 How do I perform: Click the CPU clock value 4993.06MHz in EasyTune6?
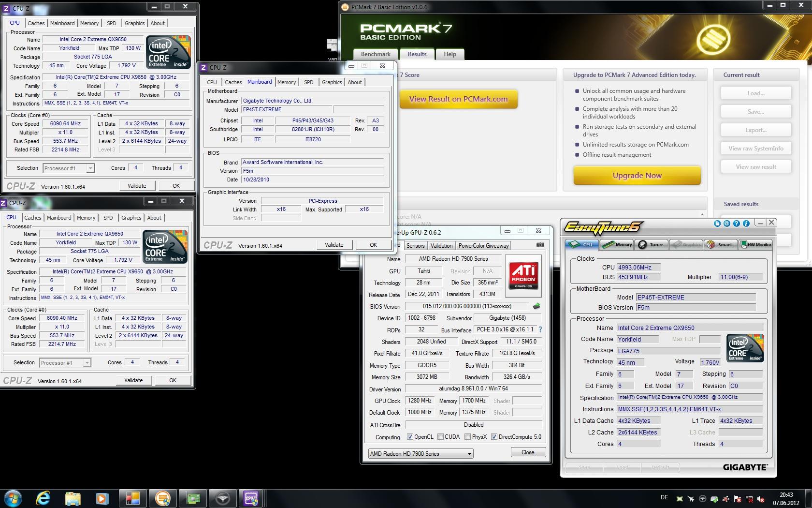click(x=638, y=267)
